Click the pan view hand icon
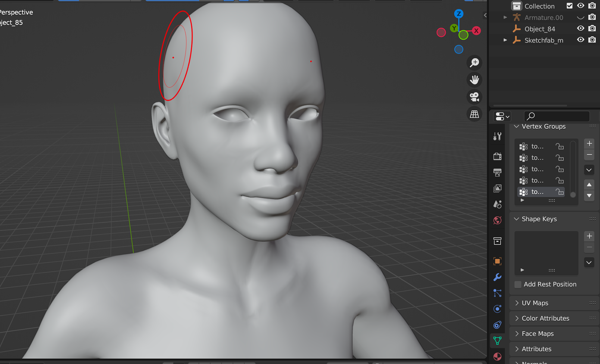 (474, 80)
